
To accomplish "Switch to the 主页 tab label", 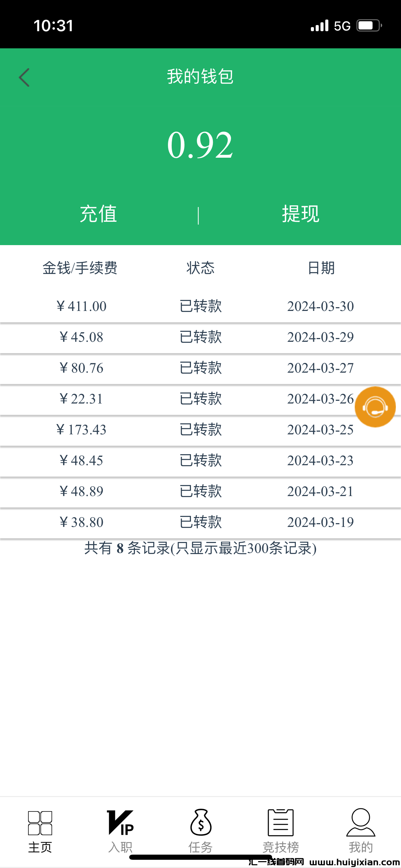I will tap(40, 847).
